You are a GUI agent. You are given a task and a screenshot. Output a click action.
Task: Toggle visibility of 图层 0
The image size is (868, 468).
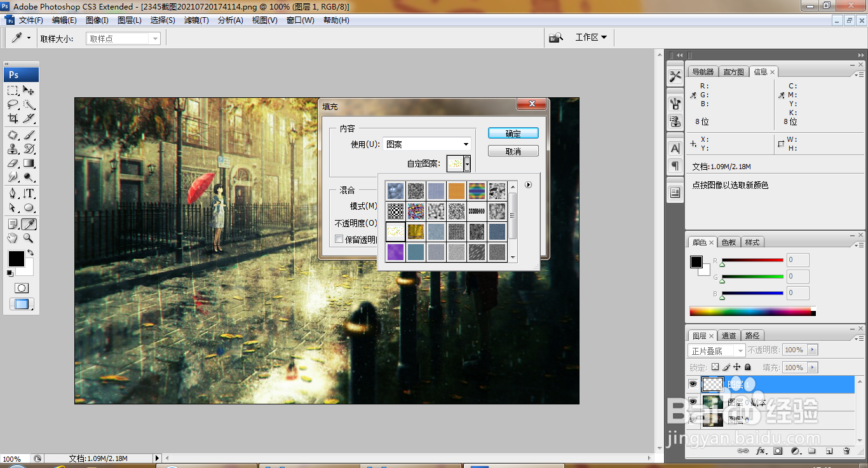click(693, 420)
